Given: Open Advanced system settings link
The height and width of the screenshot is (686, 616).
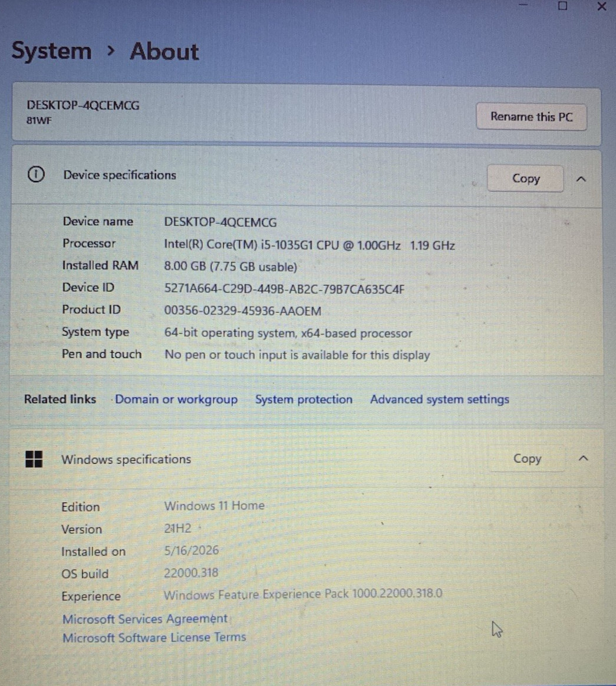Looking at the screenshot, I should [x=439, y=399].
